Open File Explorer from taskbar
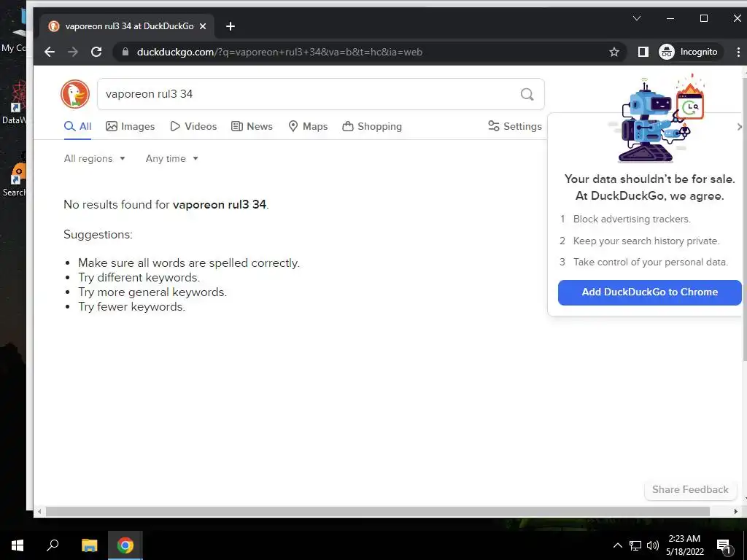Image resolution: width=747 pixels, height=560 pixels. [89, 545]
